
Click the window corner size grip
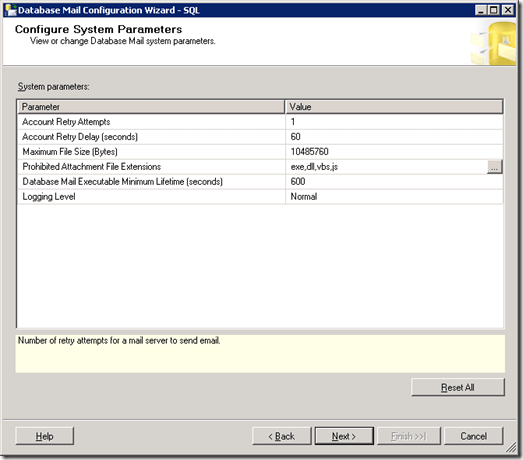[x=511, y=448]
